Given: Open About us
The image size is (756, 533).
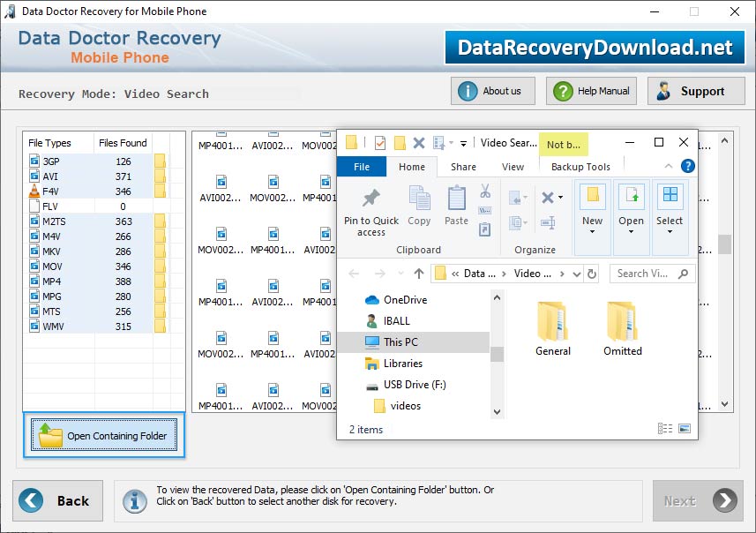Looking at the screenshot, I should point(493,91).
